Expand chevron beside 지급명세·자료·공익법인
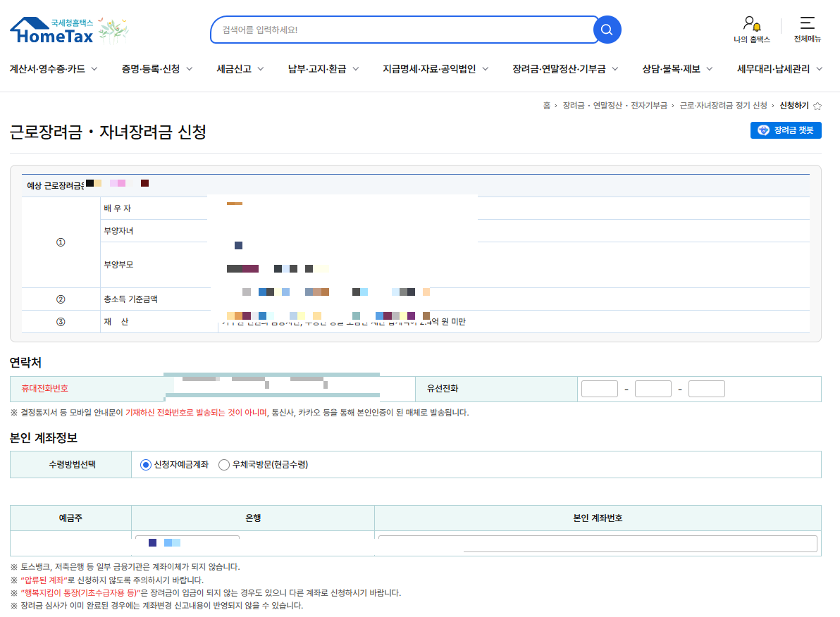This screenshot has width=840, height=617. [486, 69]
